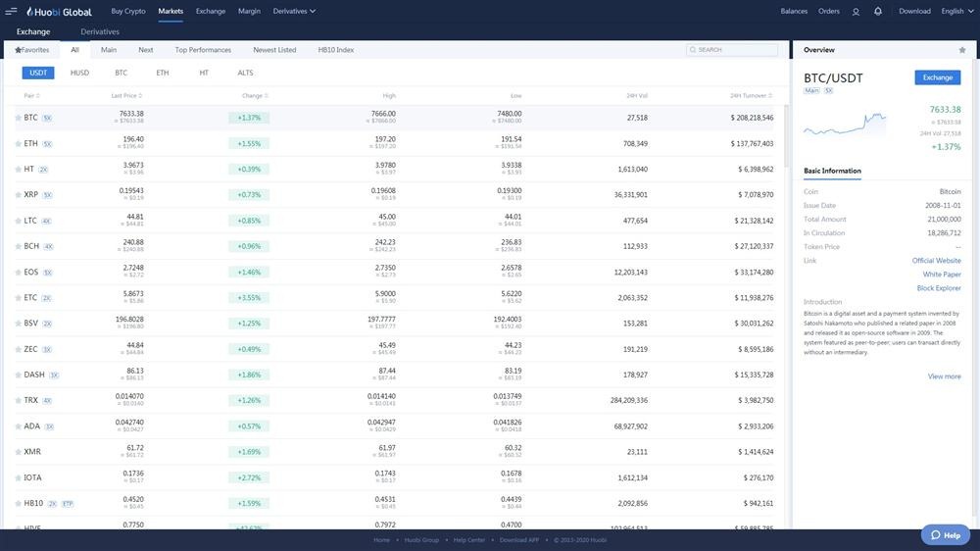Toggle favorite star for ETH row
This screenshot has width=980, height=551.
tap(18, 144)
